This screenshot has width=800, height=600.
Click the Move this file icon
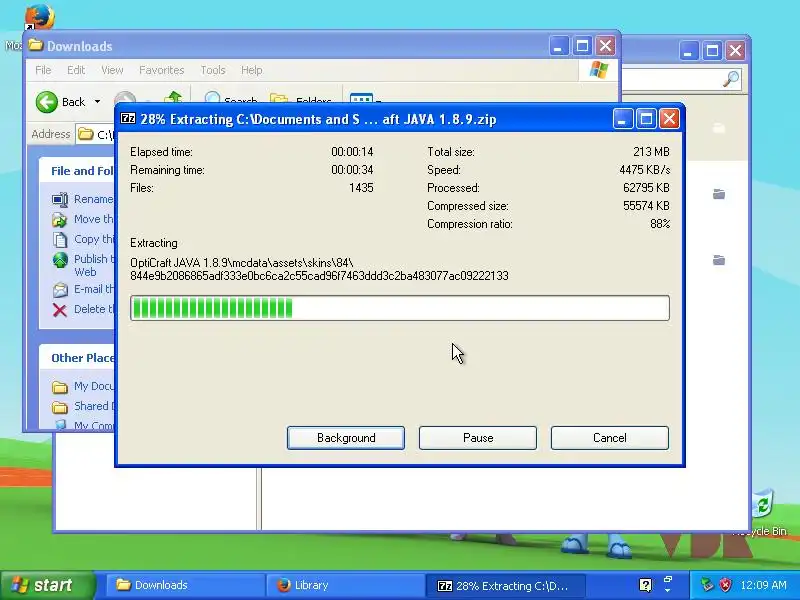click(60, 219)
